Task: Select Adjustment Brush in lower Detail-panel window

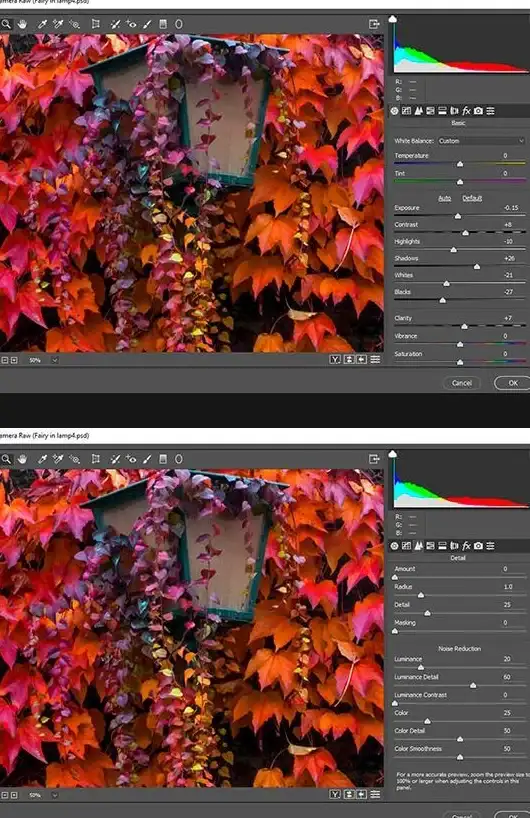Action: [x=147, y=459]
